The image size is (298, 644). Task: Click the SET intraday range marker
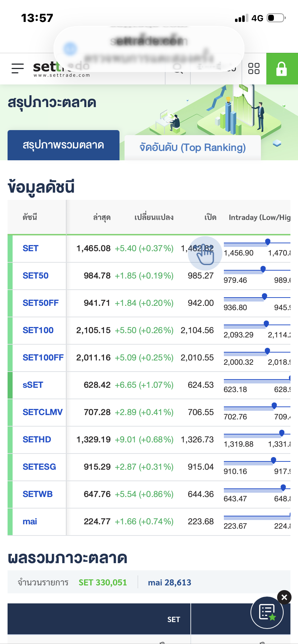pyautogui.click(x=267, y=242)
